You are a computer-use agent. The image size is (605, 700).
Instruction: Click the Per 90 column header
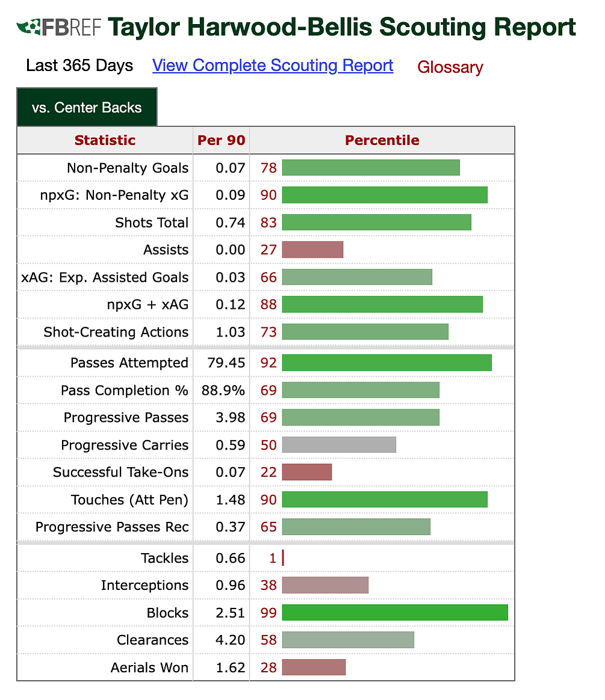point(222,140)
